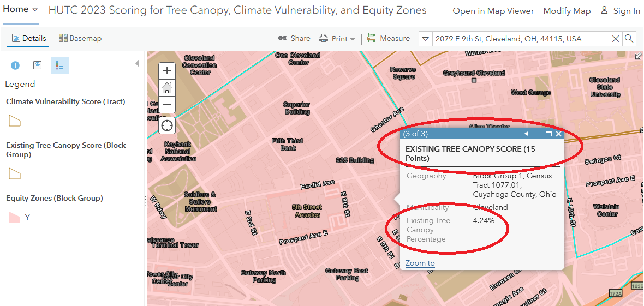This screenshot has height=306, width=644.
Task: Go to the previous popup feature
Action: pyautogui.click(x=526, y=134)
